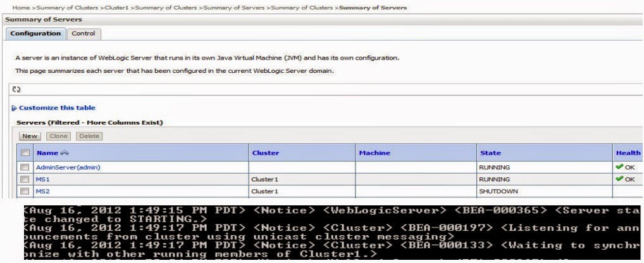Select RUNNING state in AdminServer row
Screen dimensions: 644x263
[495, 167]
